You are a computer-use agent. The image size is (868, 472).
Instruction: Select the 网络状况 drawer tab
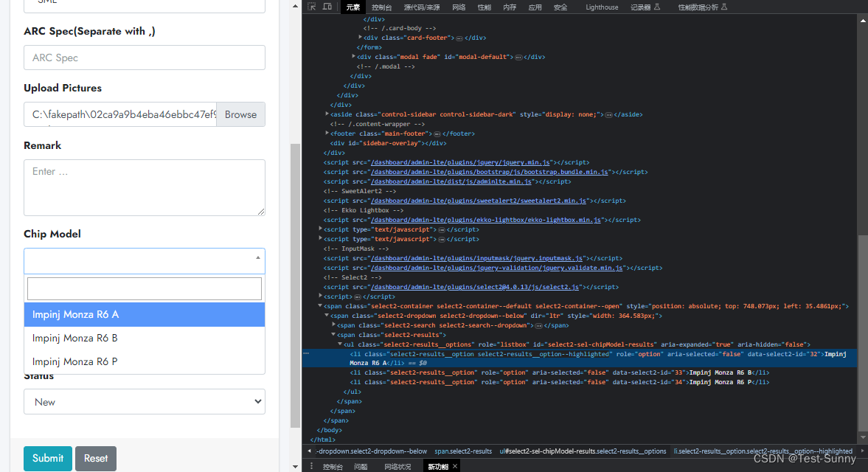(x=397, y=466)
